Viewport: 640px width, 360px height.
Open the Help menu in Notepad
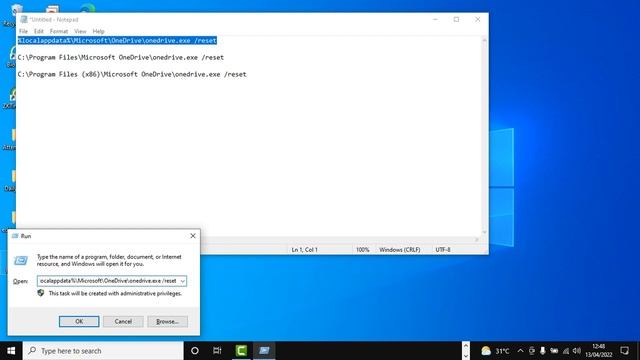tap(98, 31)
